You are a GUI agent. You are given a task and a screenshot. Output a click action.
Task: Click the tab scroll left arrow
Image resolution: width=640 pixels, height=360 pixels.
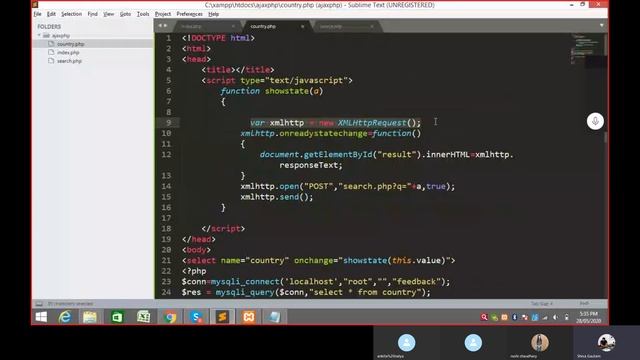pyautogui.click(x=160, y=26)
